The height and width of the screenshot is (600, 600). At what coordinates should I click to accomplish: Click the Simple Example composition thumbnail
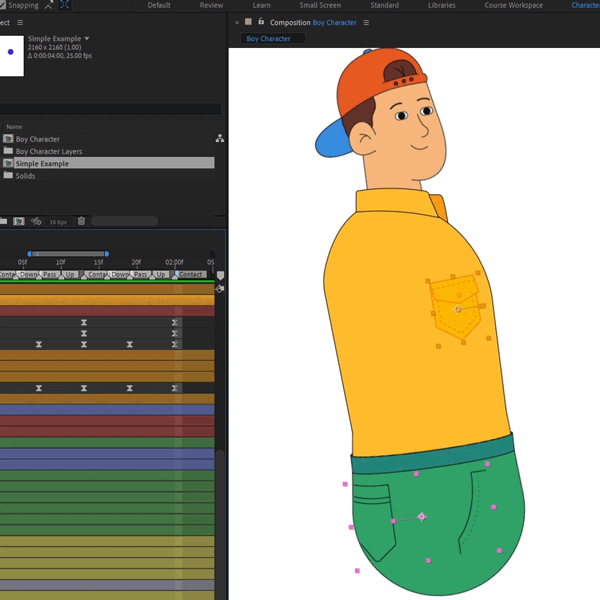click(11, 56)
